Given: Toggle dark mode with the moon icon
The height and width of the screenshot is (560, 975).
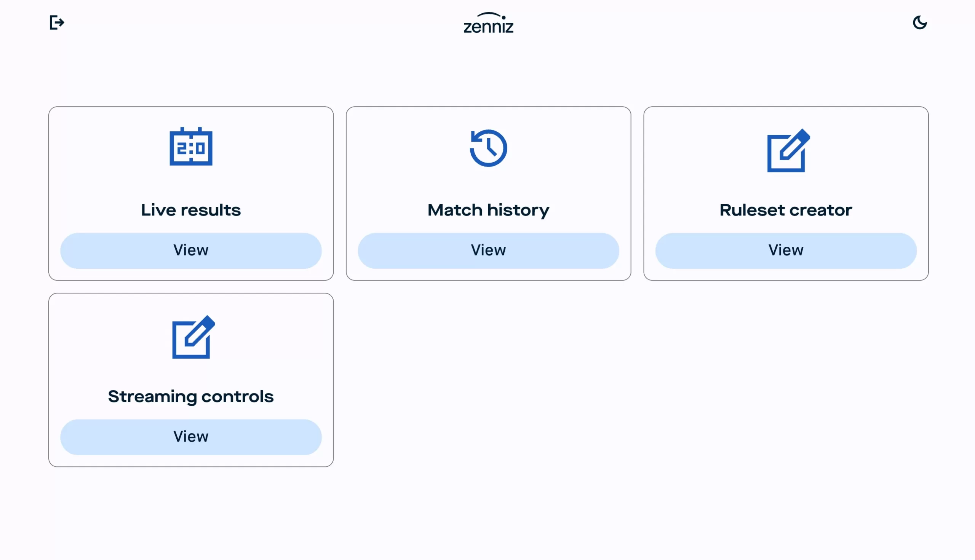Looking at the screenshot, I should (x=919, y=23).
